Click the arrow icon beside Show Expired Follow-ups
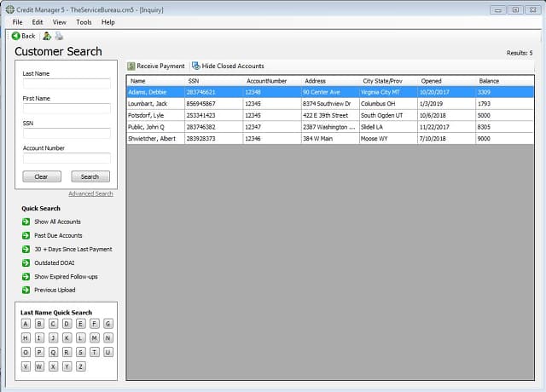546x392 pixels. coord(26,276)
